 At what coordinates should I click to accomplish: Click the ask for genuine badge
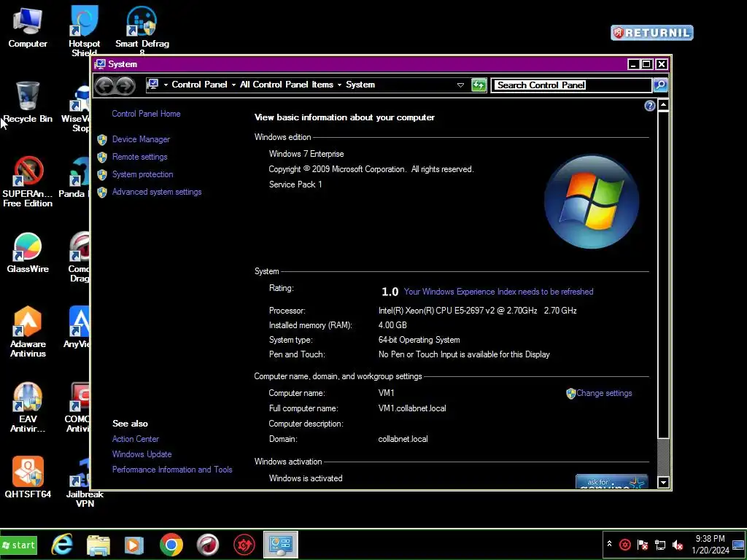click(x=612, y=481)
